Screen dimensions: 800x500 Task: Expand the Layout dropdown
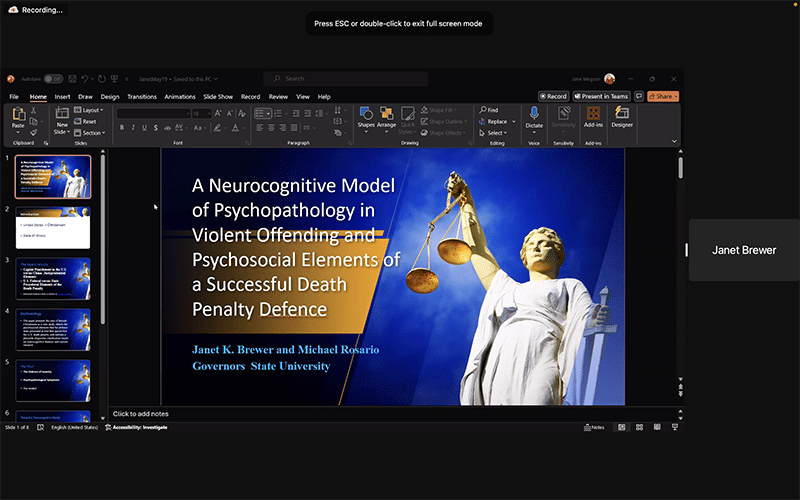point(92,109)
